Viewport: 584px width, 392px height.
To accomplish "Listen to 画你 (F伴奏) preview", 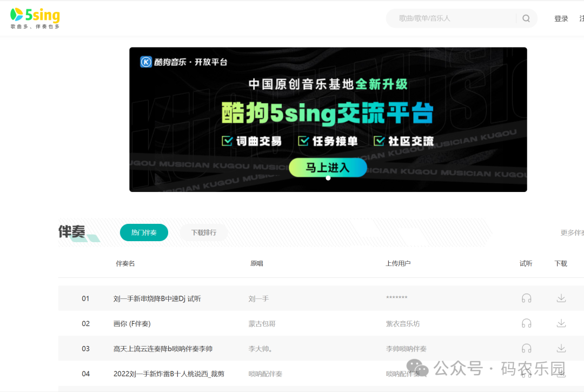I will (526, 323).
